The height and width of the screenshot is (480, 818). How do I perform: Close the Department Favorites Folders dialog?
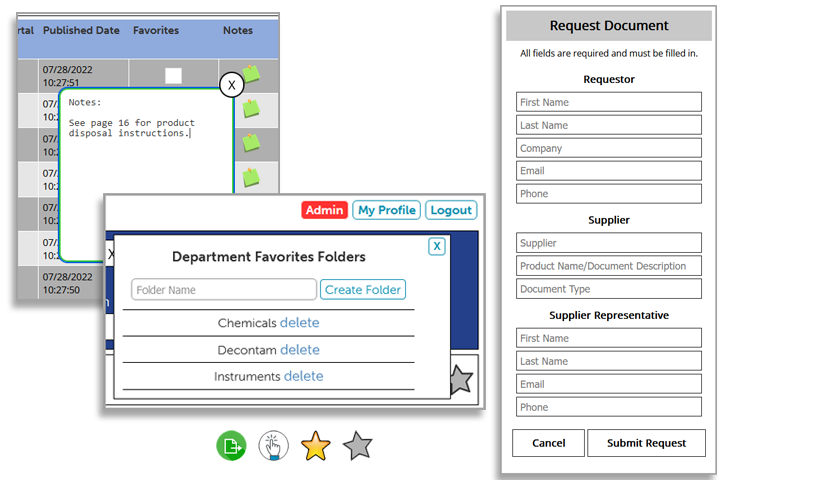click(436, 246)
